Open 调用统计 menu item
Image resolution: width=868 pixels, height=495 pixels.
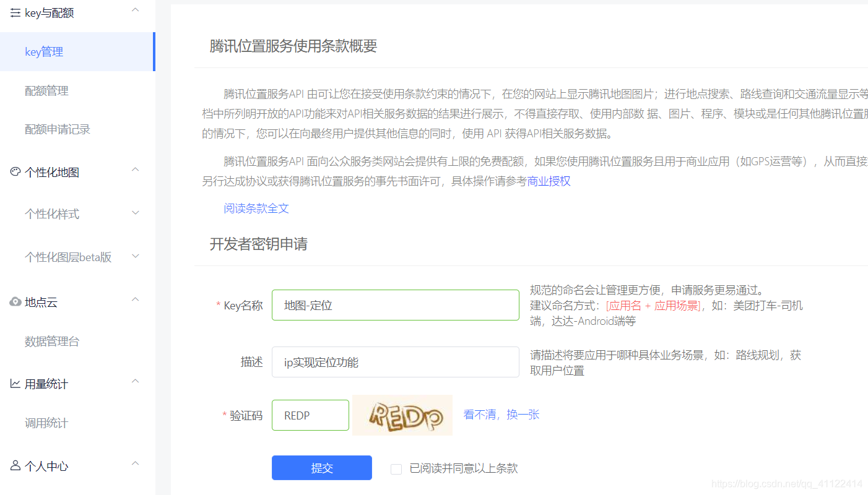[46, 423]
